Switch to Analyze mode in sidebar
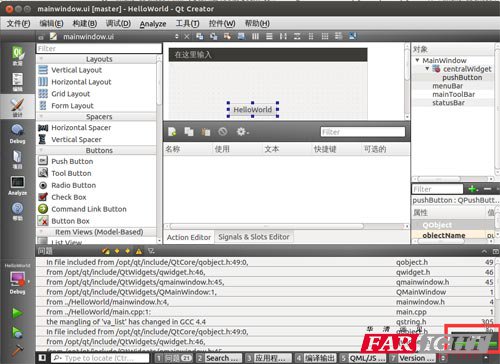The height and width of the screenshot is (364, 500). click(x=17, y=186)
